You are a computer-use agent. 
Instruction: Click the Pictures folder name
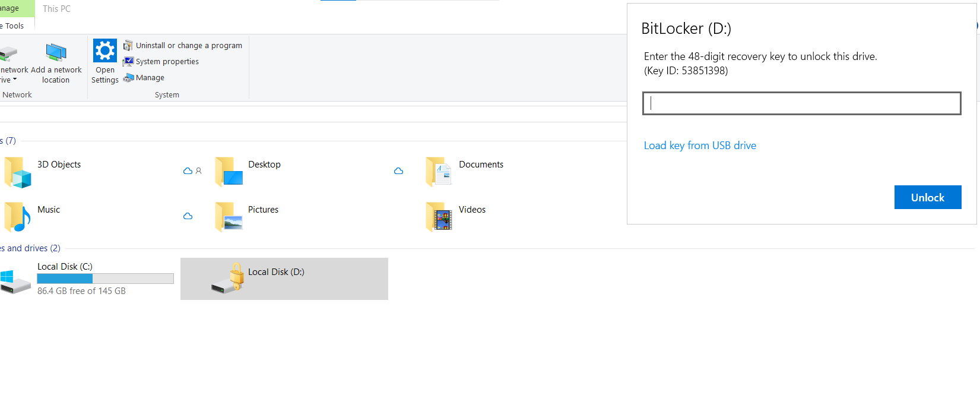[x=263, y=210]
